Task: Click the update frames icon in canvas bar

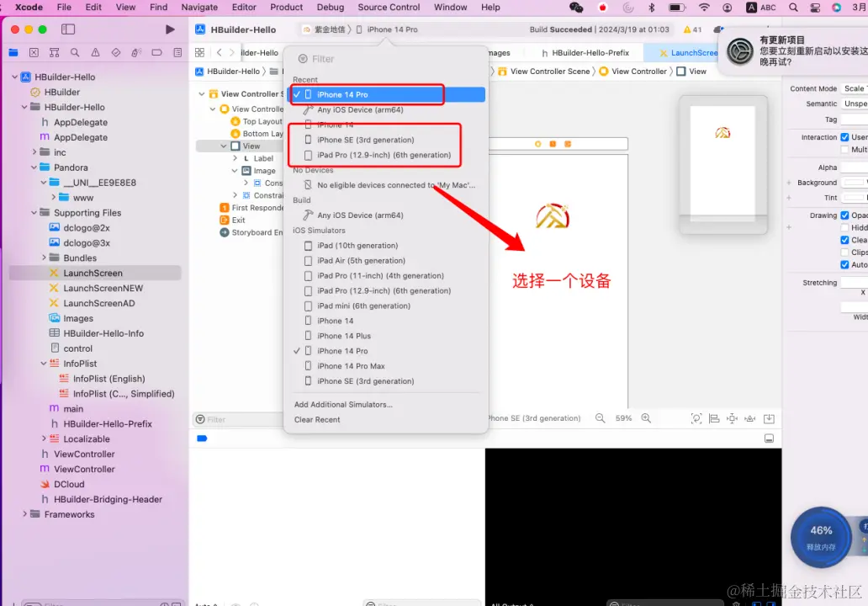Action: coord(696,419)
